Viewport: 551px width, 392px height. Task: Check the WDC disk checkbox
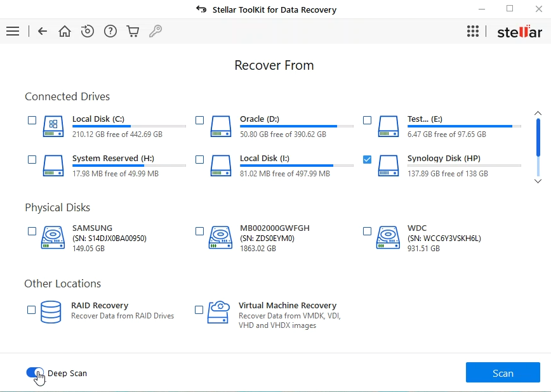click(367, 231)
